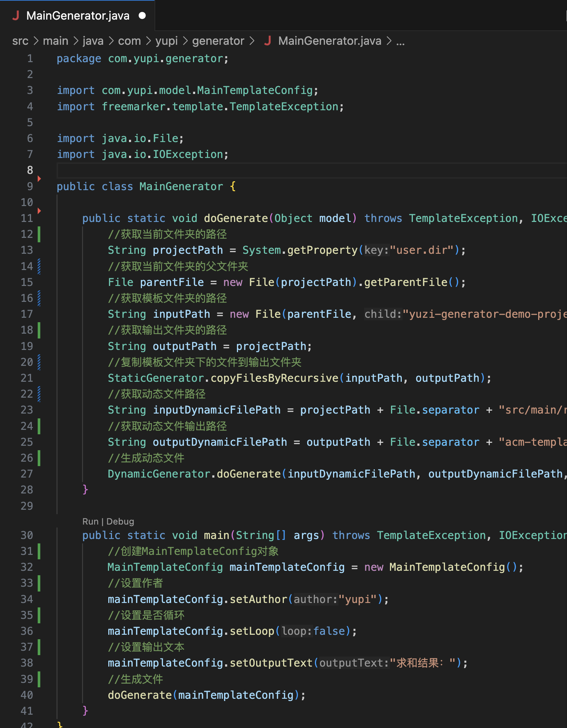Viewport: 567px width, 728px height.
Task: Click line number 30 in the gutter
Action: pyautogui.click(x=27, y=535)
